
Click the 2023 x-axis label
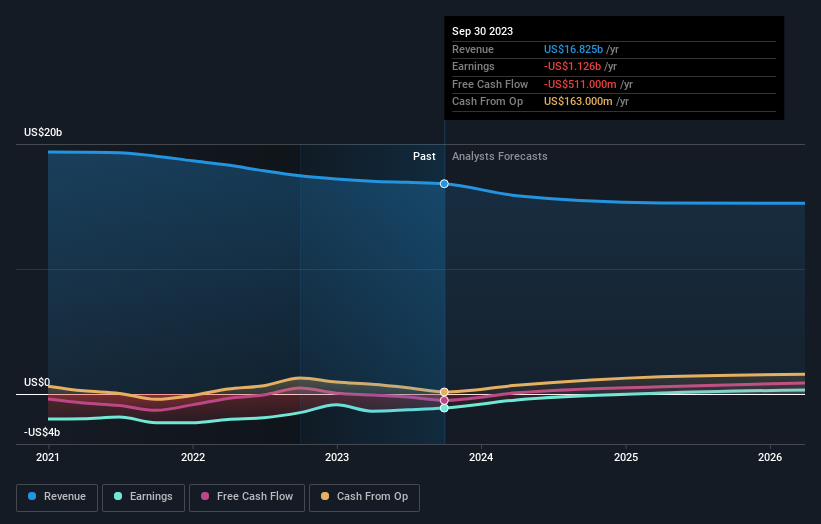pyautogui.click(x=337, y=457)
